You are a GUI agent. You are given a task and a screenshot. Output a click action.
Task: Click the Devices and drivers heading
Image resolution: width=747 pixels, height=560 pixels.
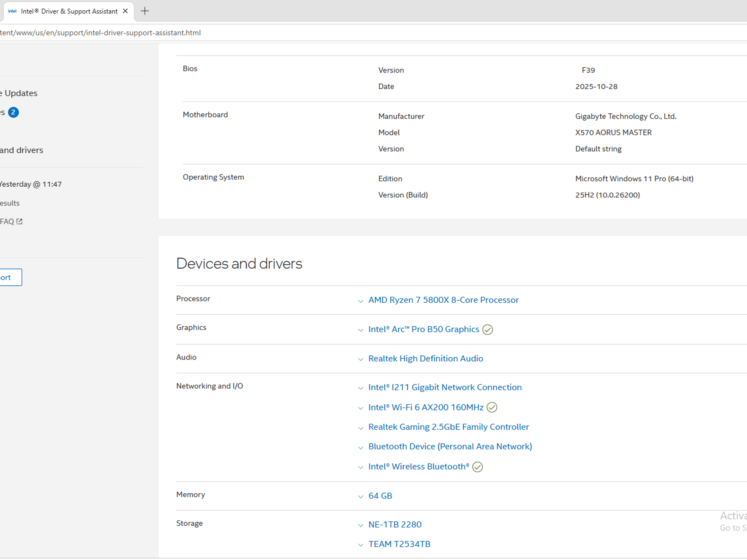pos(239,264)
